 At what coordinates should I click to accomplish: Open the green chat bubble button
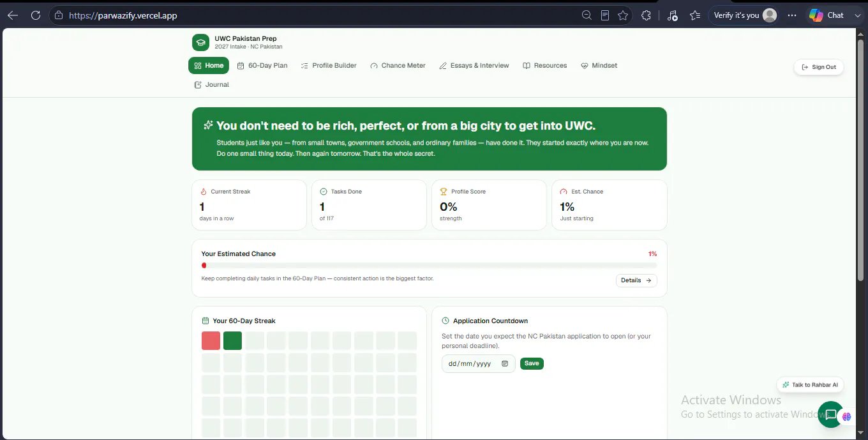click(830, 414)
